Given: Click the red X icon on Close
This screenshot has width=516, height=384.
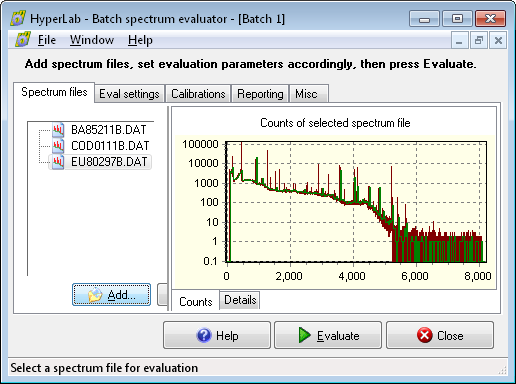Looking at the screenshot, I should point(425,335).
